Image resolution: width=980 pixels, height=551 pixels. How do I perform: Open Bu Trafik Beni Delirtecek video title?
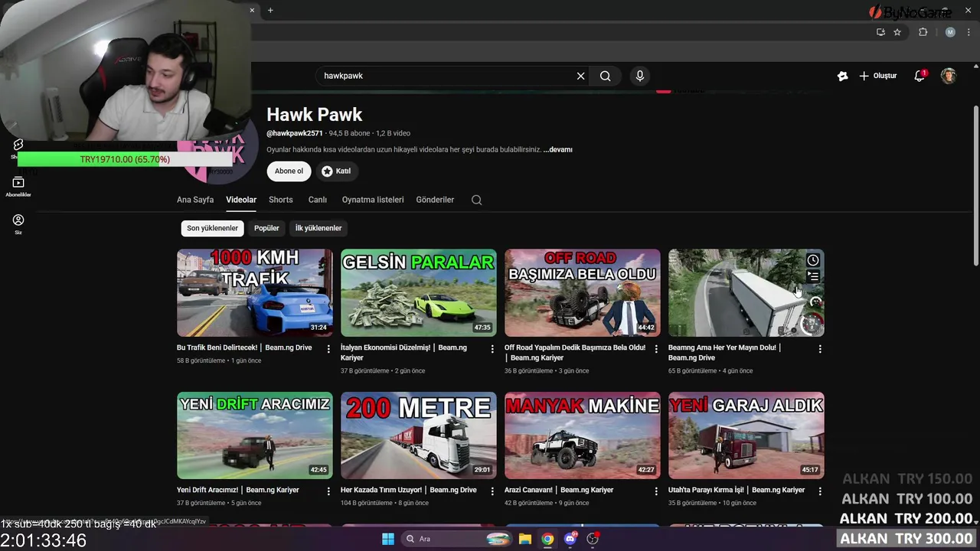(244, 347)
